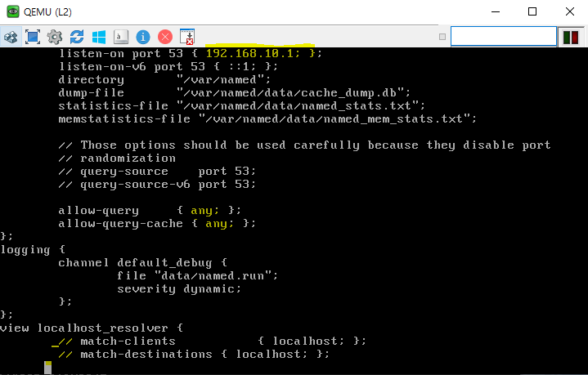Click the "/var/named" directory value
The width and height of the screenshot is (588, 375).
pyautogui.click(x=223, y=79)
